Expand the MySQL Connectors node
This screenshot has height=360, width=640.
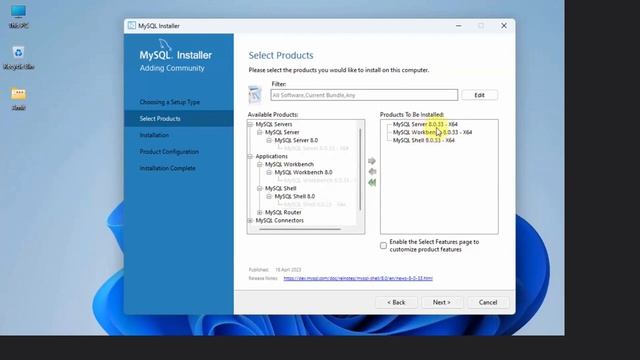[250, 220]
